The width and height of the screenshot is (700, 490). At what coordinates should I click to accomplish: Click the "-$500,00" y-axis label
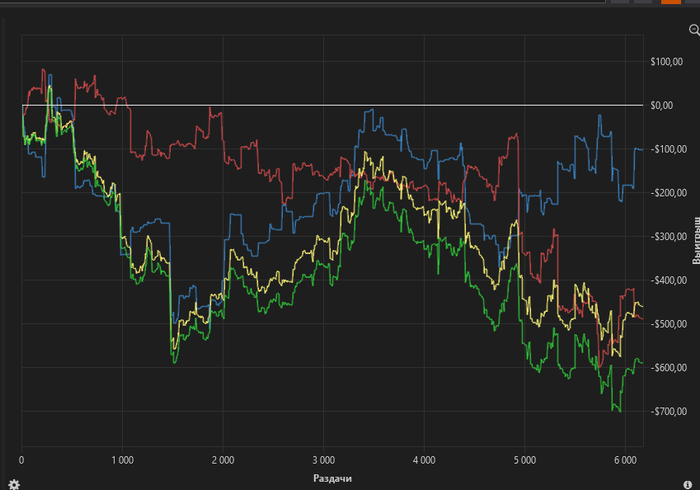[x=669, y=324]
